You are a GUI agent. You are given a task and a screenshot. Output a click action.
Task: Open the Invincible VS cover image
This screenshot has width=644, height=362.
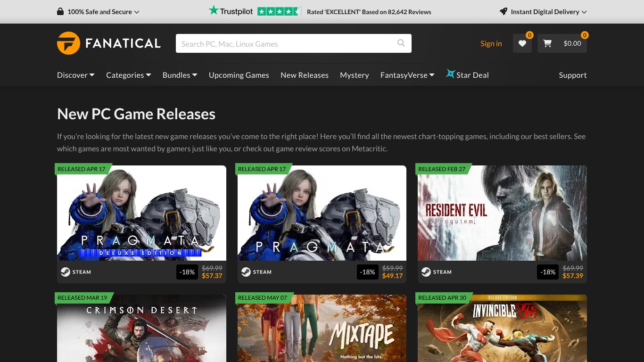[x=502, y=329]
